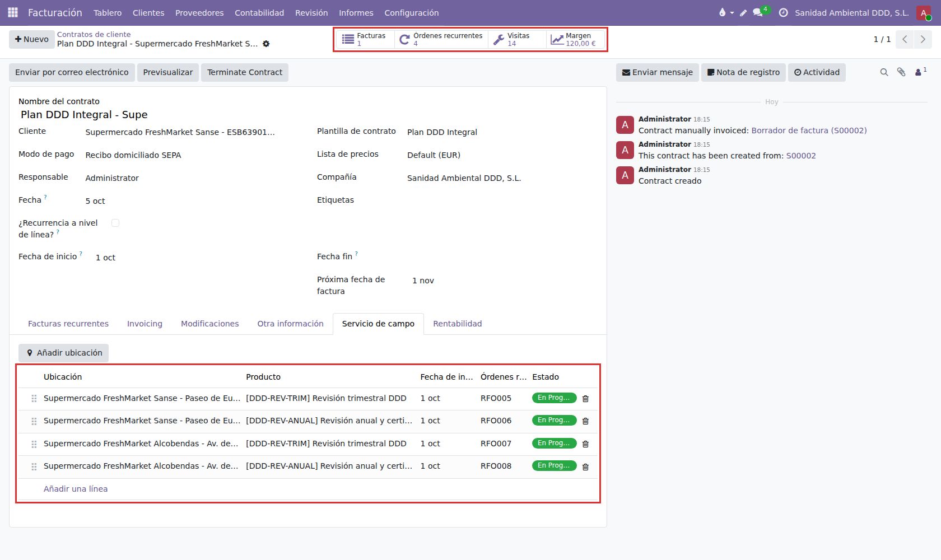Open the user avatar menu
941x560 pixels.
click(924, 12)
